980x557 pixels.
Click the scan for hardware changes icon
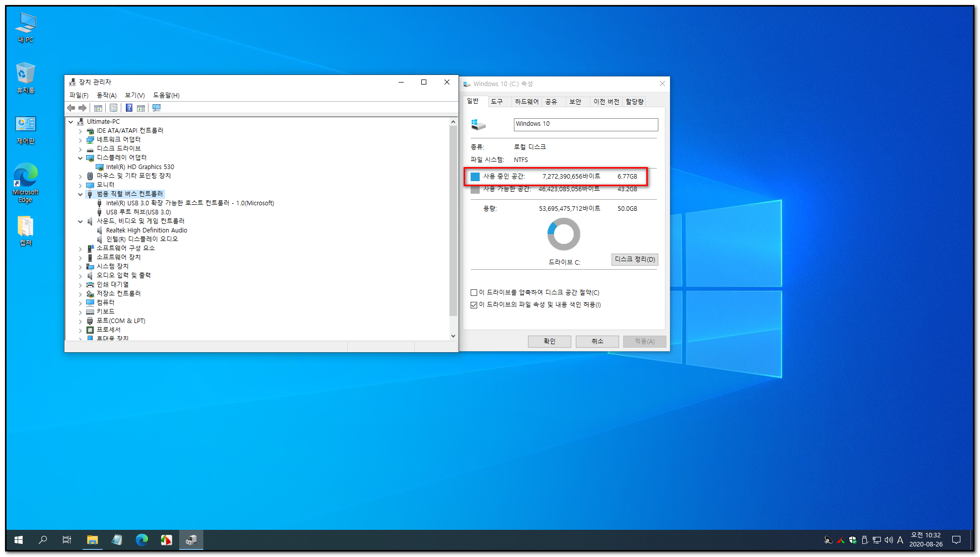click(x=157, y=108)
